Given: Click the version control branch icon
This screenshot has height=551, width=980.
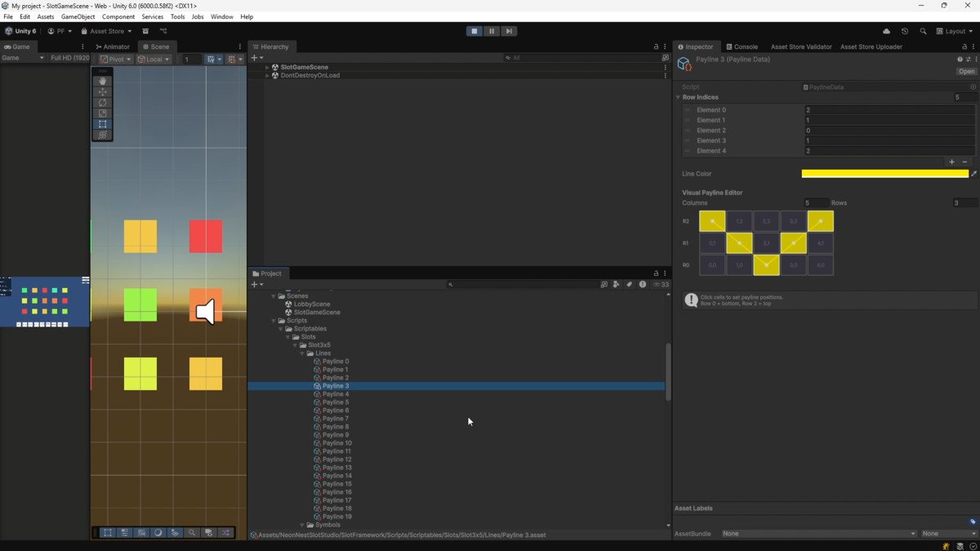Looking at the screenshot, I should (163, 31).
